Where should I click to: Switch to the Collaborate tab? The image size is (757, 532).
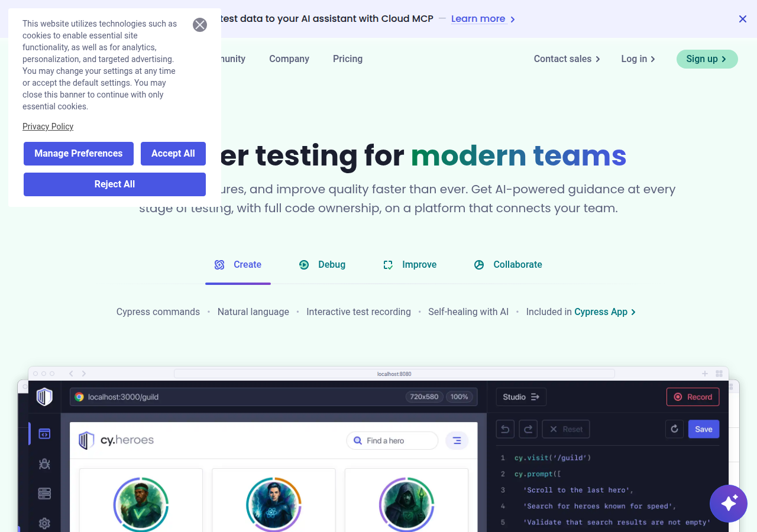click(x=508, y=265)
